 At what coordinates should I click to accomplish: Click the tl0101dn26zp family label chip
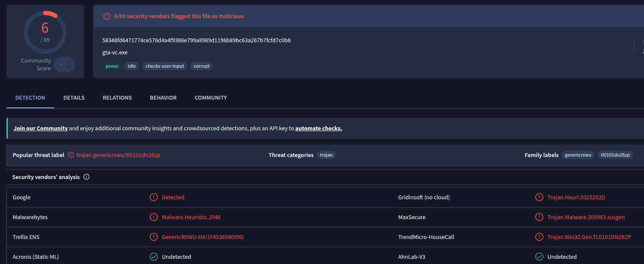615,155
